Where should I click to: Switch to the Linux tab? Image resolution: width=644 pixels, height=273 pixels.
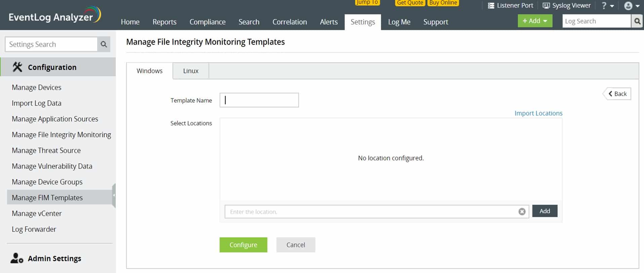tap(191, 71)
